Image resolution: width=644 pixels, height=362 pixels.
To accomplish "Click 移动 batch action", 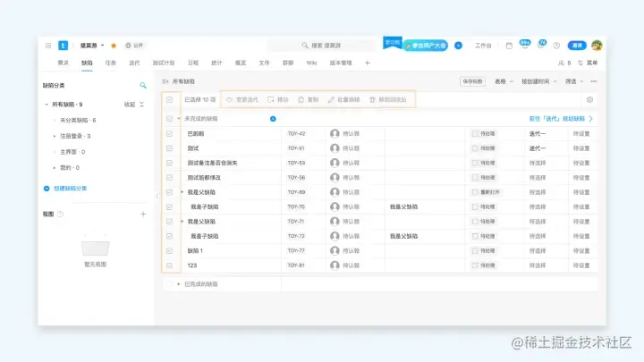I will (278, 100).
